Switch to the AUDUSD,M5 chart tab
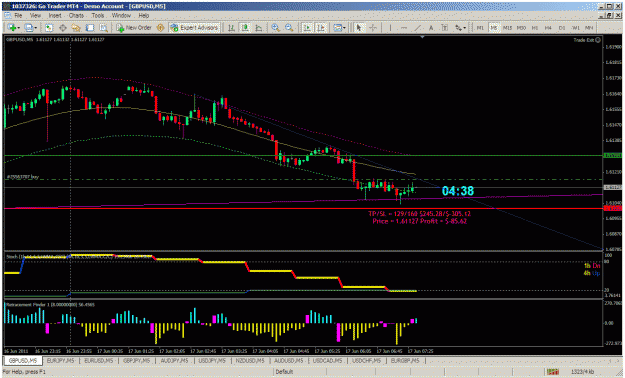This screenshot has height=378, width=625. pos(288,360)
